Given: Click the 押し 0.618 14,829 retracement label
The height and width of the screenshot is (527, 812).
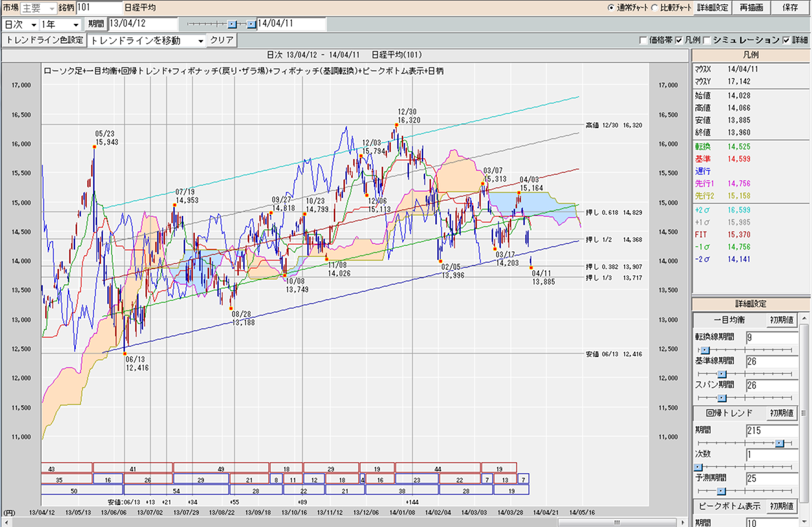Looking at the screenshot, I should [613, 213].
